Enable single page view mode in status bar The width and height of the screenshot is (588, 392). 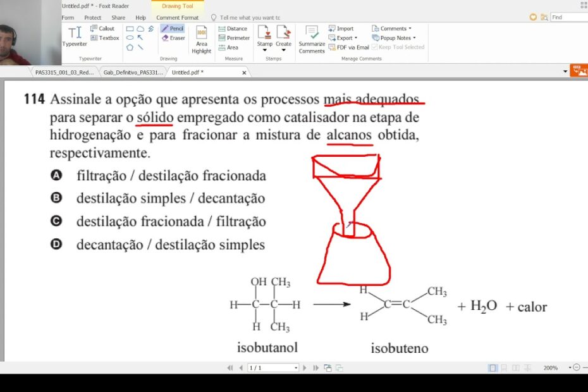click(x=493, y=368)
